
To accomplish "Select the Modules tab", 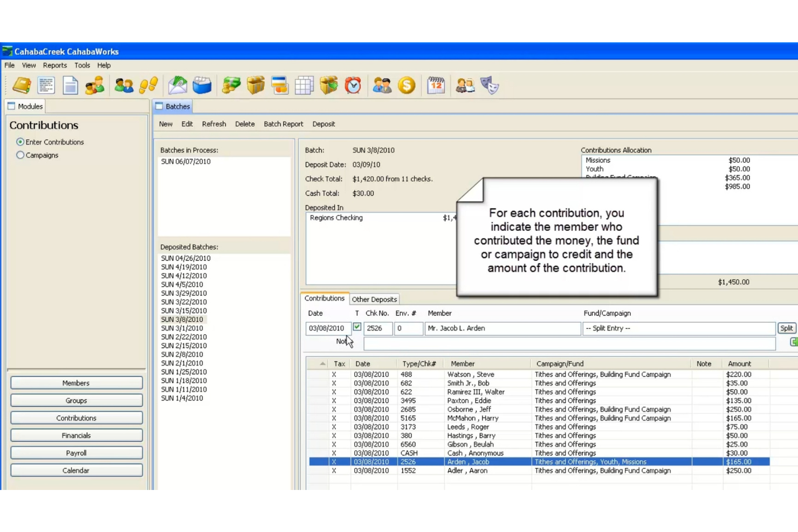I will coord(25,106).
